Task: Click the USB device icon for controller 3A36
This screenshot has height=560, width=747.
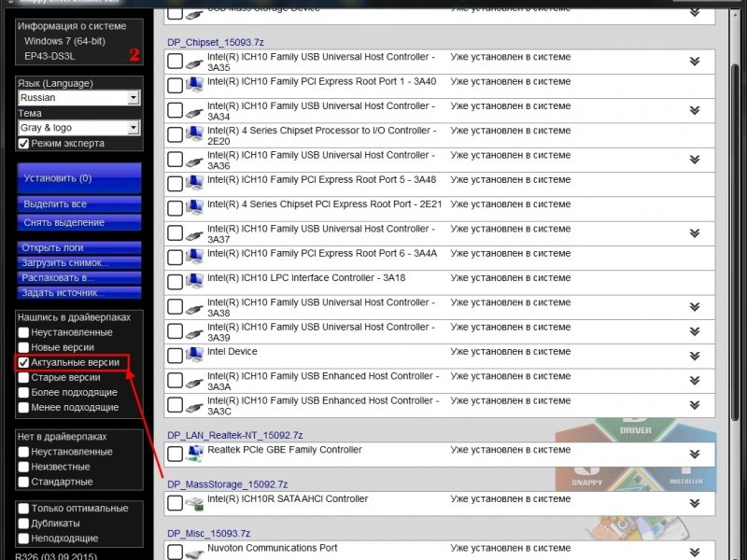Action: coord(194,161)
